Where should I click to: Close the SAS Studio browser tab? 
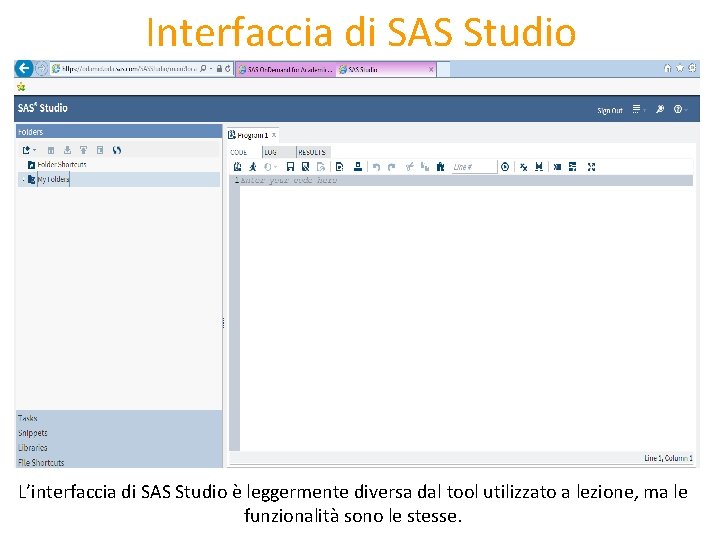click(431, 70)
